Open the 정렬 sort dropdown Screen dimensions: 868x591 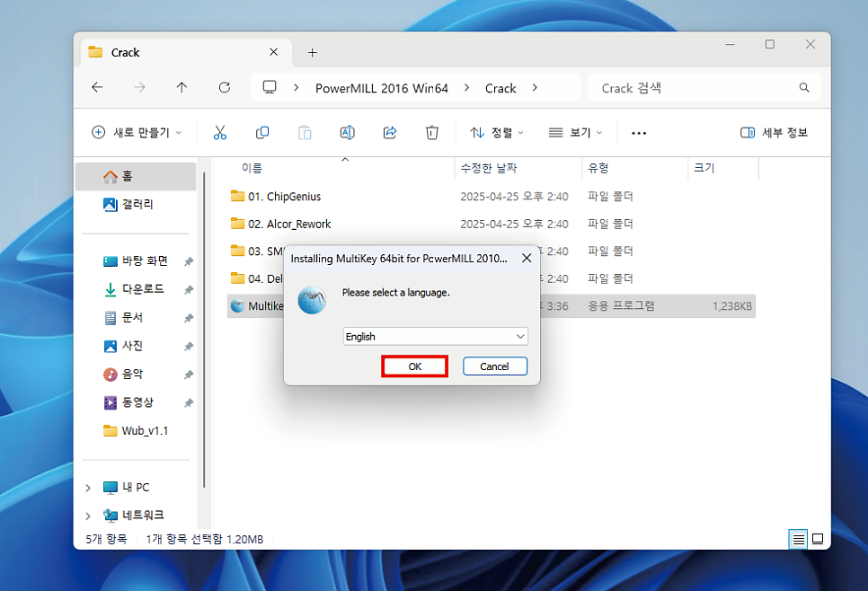(497, 132)
